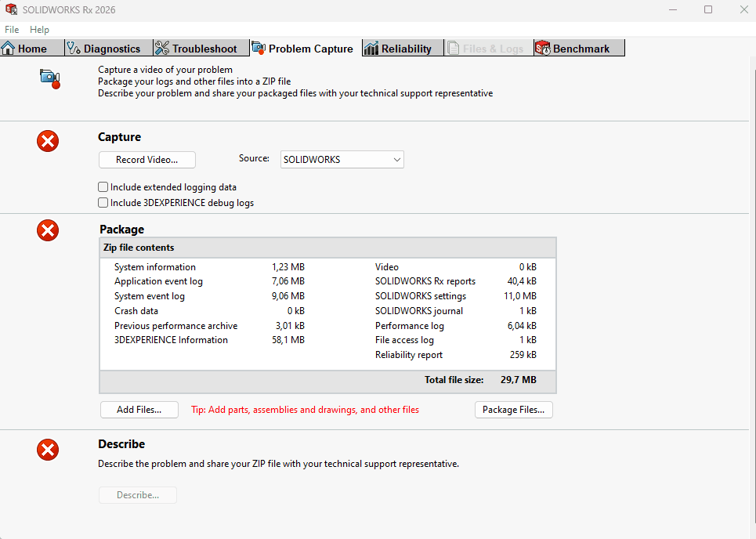Viewport: 756px width, 539px height.
Task: Click the red X status icon beside Describe
Action: [x=48, y=450]
